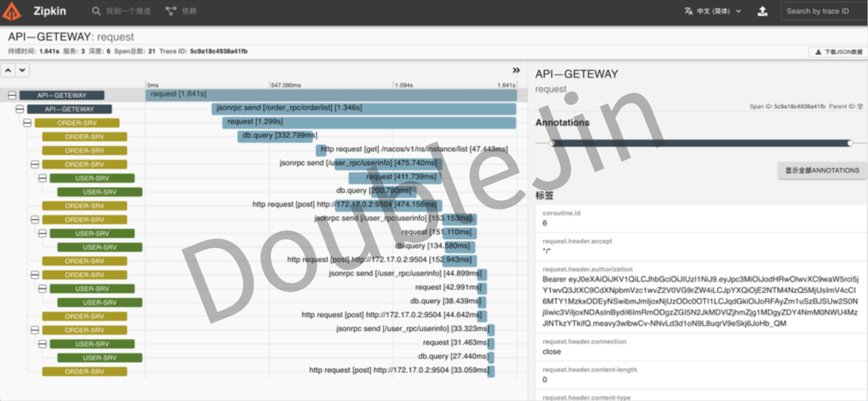Click the show all ANNOTATIONS button

(x=822, y=171)
